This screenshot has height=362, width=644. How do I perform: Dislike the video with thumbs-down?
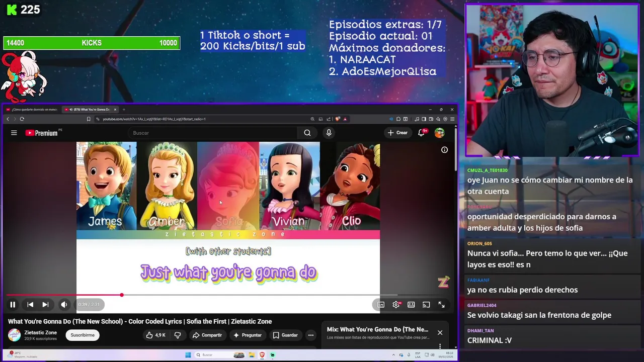tap(178, 335)
